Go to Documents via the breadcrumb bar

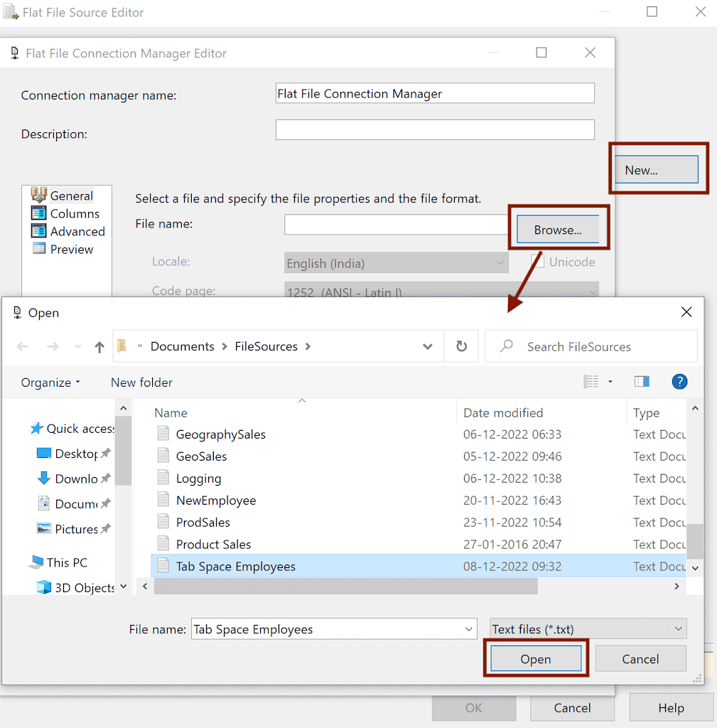[x=182, y=346]
